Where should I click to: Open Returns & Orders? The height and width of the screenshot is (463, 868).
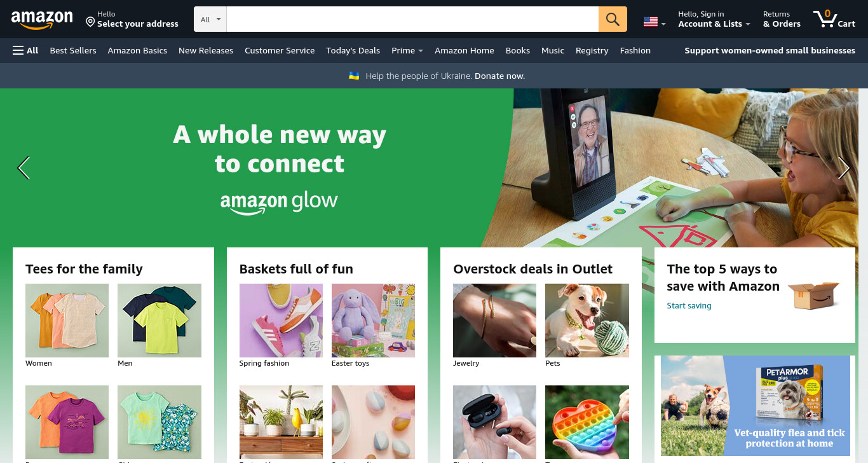click(782, 19)
